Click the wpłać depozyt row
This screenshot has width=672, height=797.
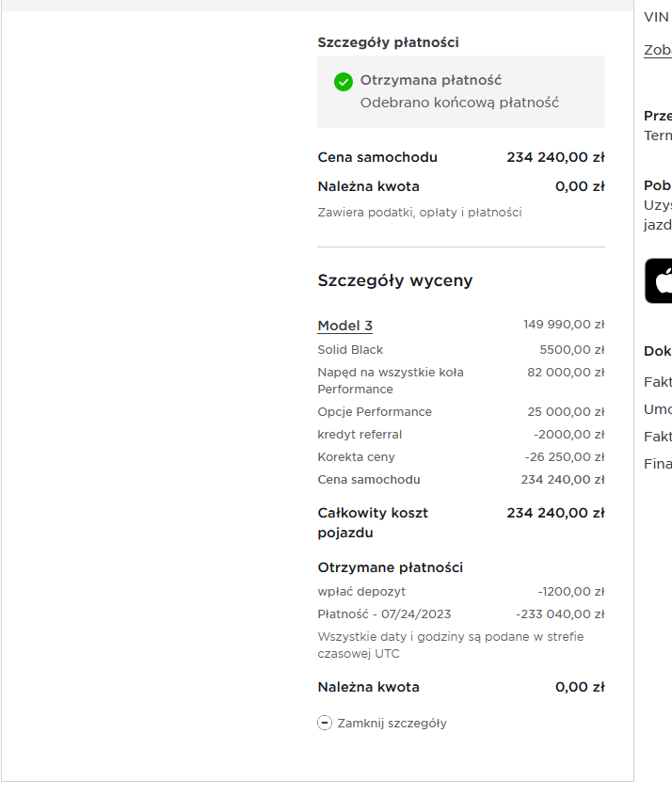coord(461,592)
